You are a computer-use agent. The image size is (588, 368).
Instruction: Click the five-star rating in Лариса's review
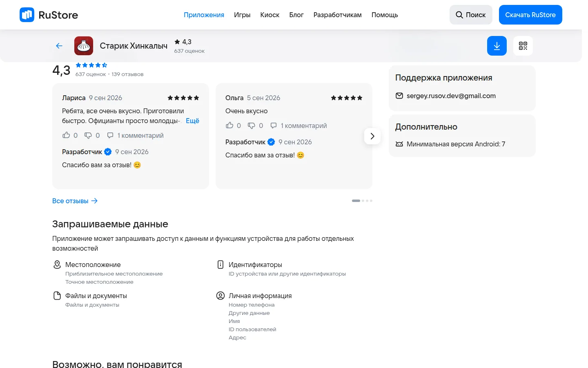pos(183,98)
